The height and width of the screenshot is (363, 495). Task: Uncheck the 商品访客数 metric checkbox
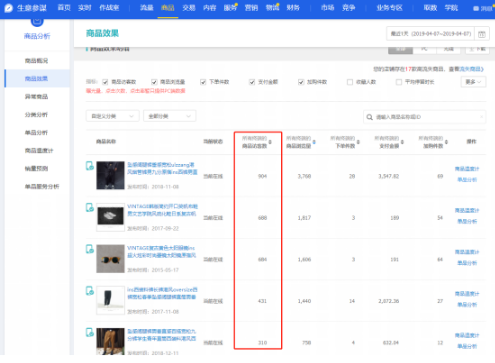click(x=105, y=82)
